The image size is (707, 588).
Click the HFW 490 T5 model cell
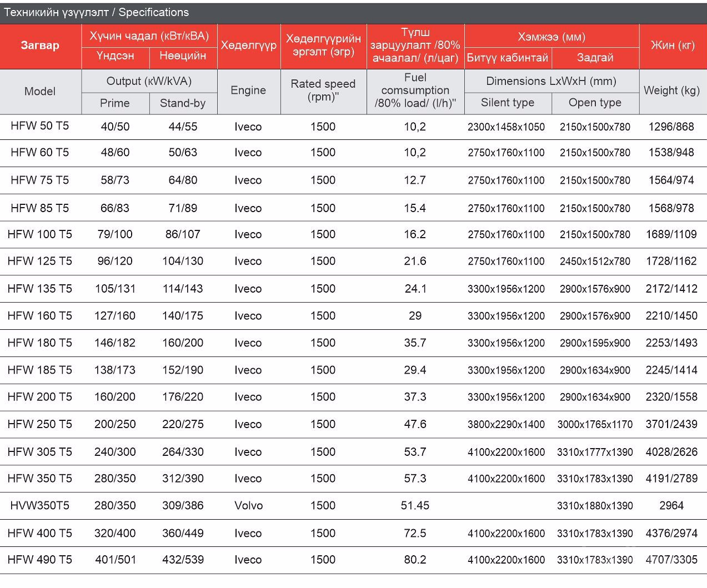coord(40,560)
